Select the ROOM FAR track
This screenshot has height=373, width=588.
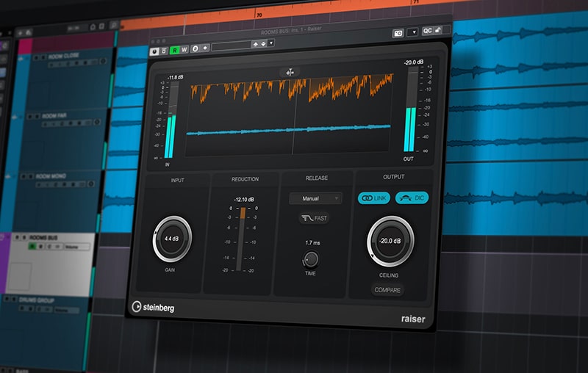coord(54,116)
